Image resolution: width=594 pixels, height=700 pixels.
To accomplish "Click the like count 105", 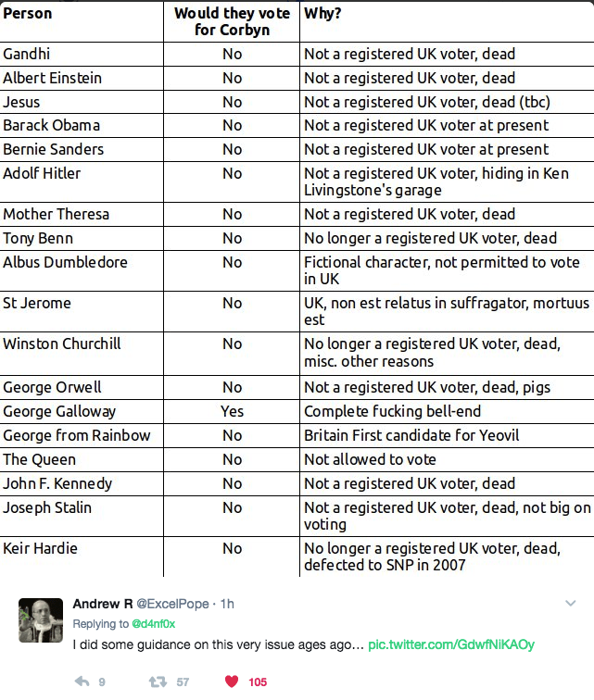I will click(258, 681).
